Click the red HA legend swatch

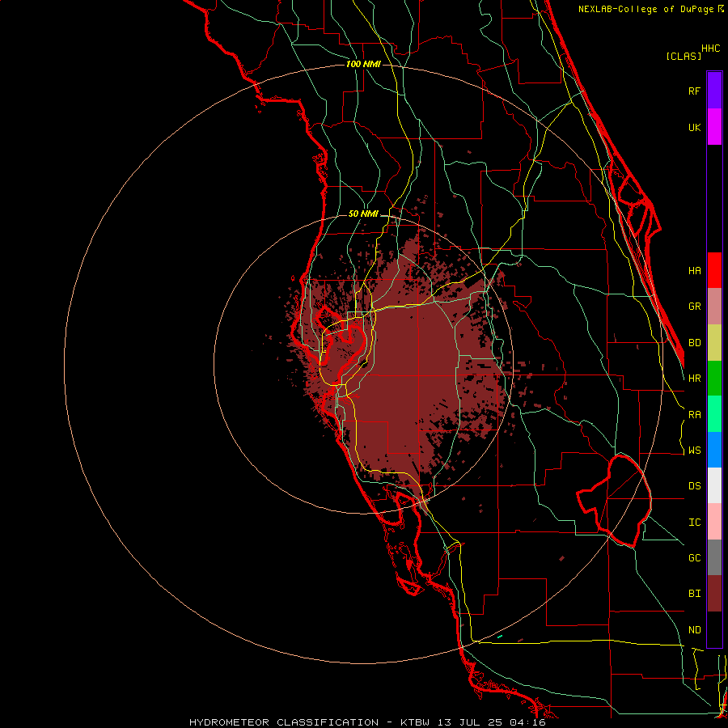pos(714,270)
